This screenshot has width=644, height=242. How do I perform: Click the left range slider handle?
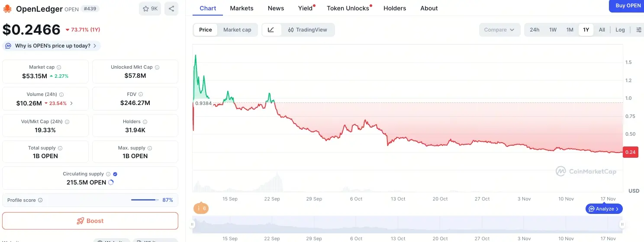coord(193,224)
